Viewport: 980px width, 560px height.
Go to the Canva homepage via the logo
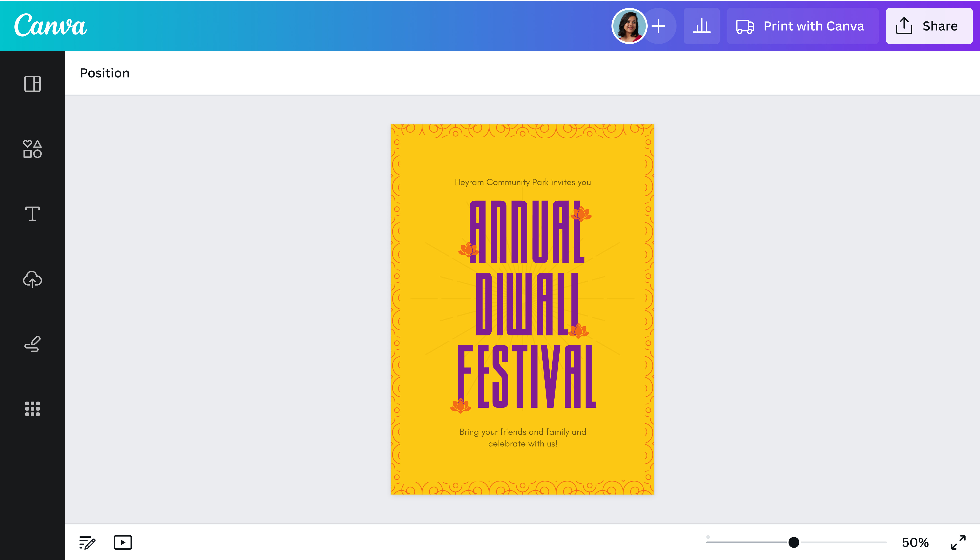(x=50, y=25)
